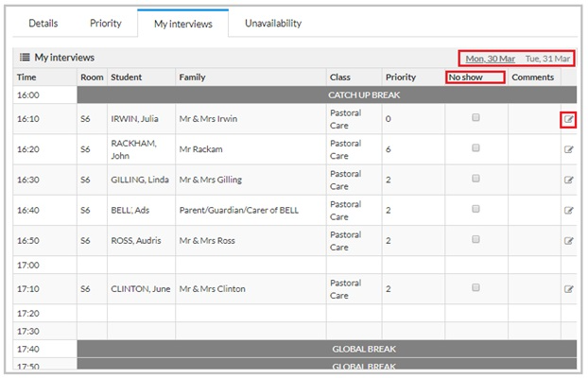Edit the ROSS, Audris interview
This screenshot has width=588, height=378.
click(568, 241)
